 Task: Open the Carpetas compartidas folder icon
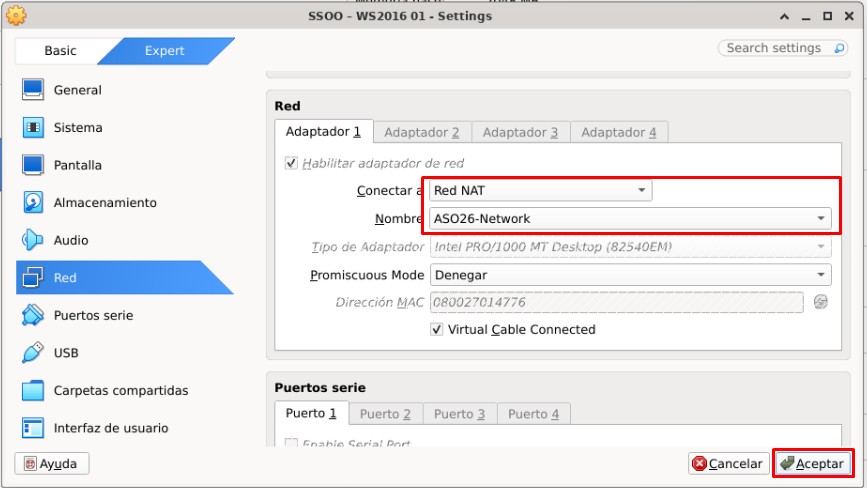tap(33, 390)
